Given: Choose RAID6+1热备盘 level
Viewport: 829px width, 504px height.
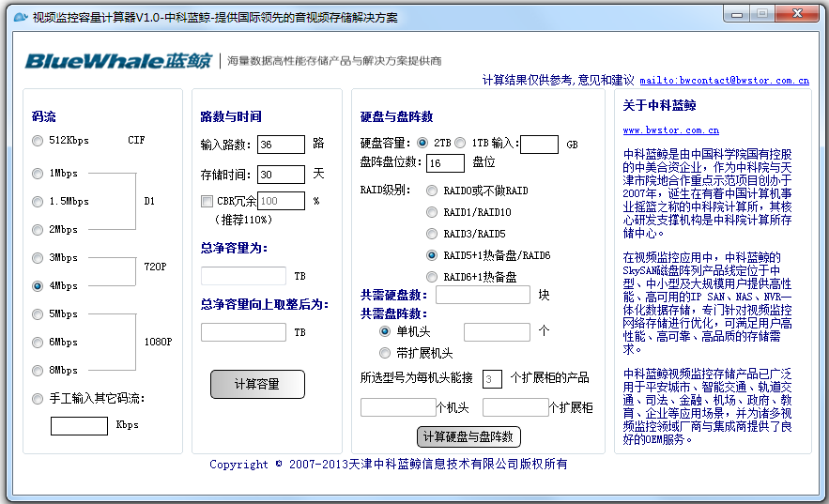Looking at the screenshot, I should [x=432, y=277].
